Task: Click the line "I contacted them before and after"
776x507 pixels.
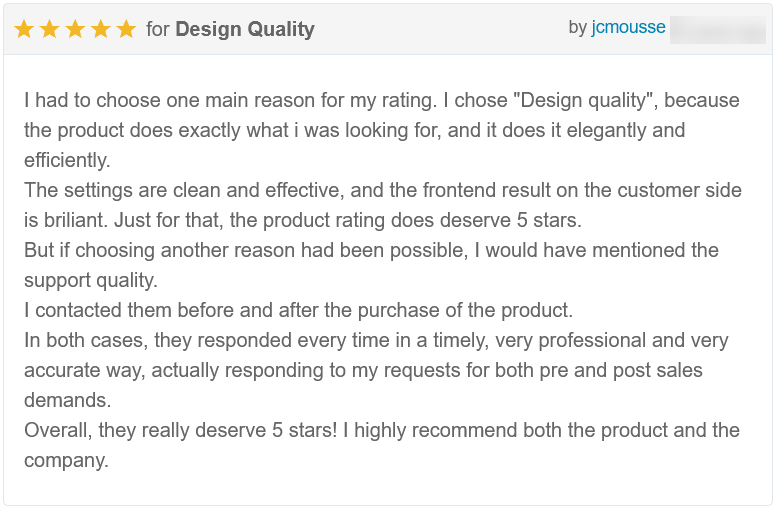Action: pos(298,310)
